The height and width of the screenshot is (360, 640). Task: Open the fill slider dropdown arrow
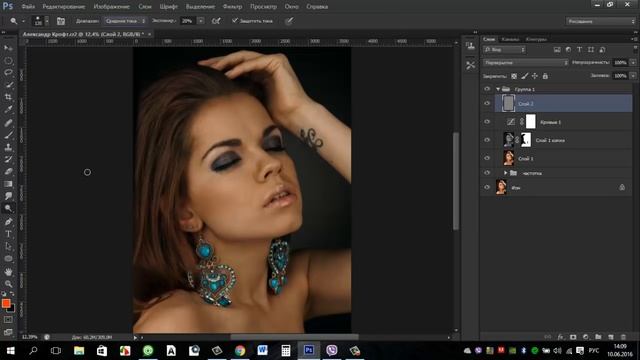[633, 76]
